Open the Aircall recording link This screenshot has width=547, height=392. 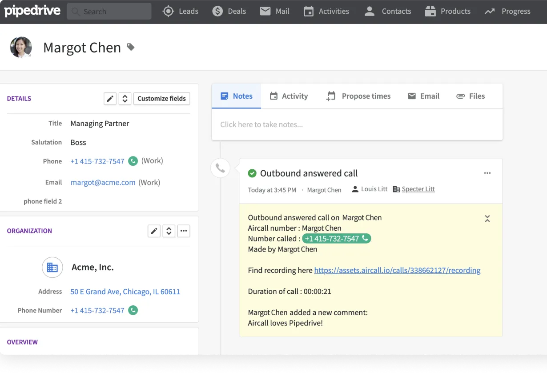[x=397, y=270]
